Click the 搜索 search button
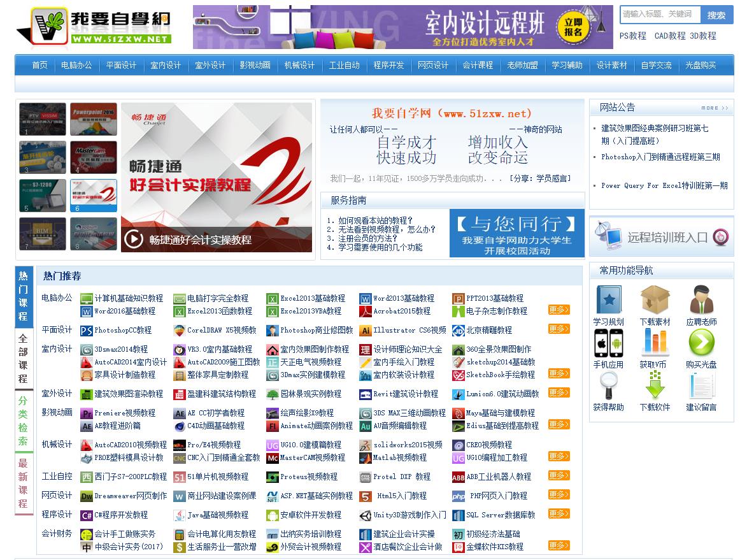 [716, 15]
